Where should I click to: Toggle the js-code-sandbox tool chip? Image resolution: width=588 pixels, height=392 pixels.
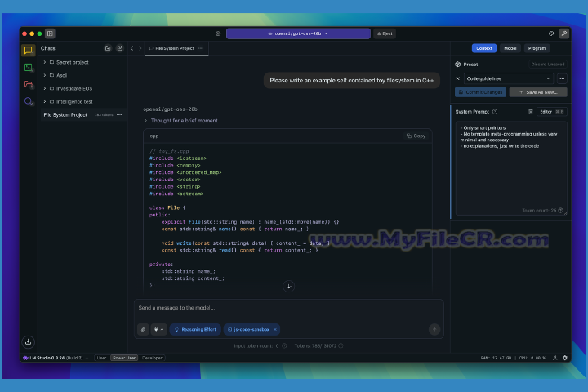tap(252, 329)
